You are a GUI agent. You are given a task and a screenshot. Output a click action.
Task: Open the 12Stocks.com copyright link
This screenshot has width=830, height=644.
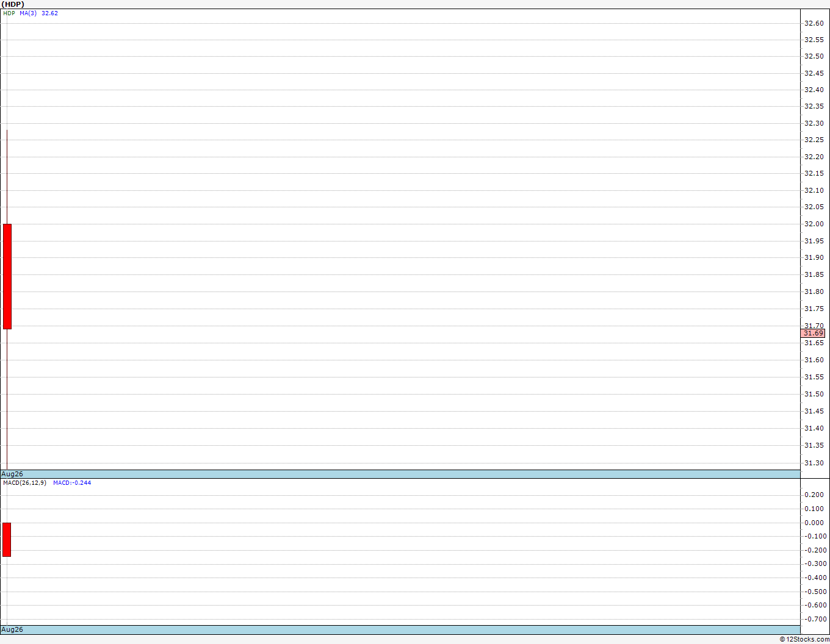click(804, 639)
